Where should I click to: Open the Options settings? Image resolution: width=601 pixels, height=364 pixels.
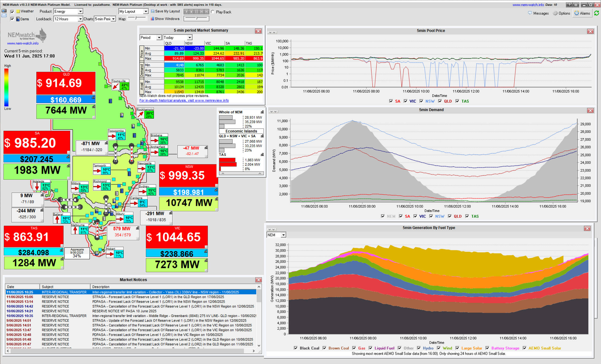pos(562,13)
